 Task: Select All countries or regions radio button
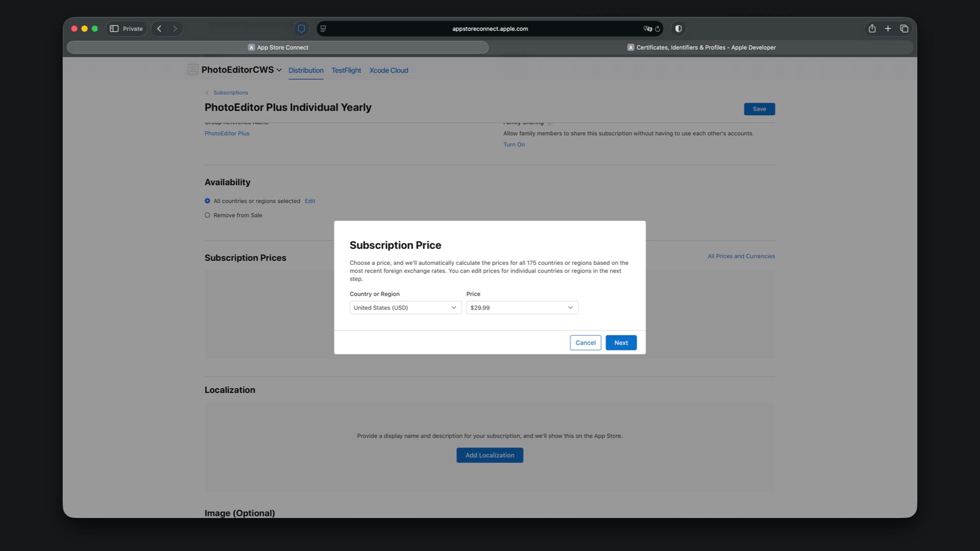coord(207,201)
